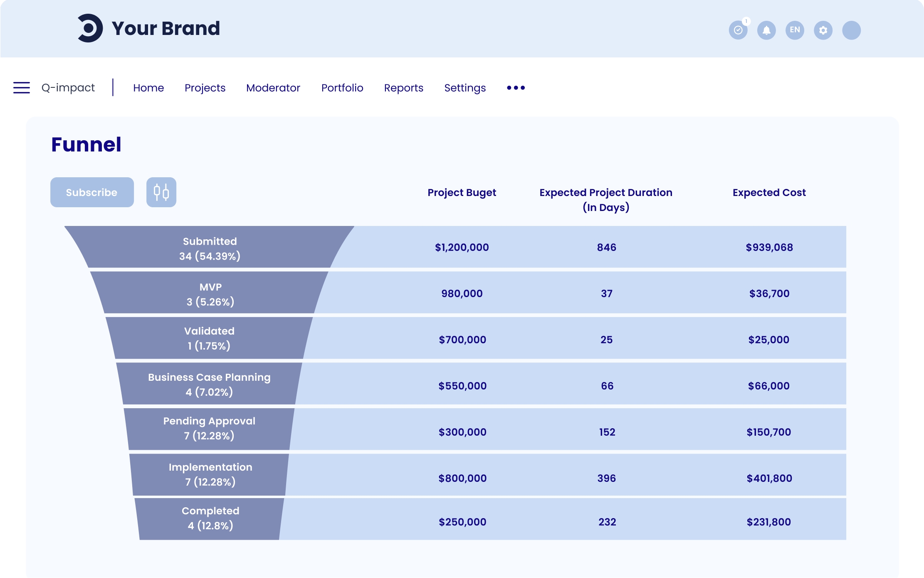Open the settings gear icon in the header
Image resolution: width=924 pixels, height=578 pixels.
pos(823,30)
